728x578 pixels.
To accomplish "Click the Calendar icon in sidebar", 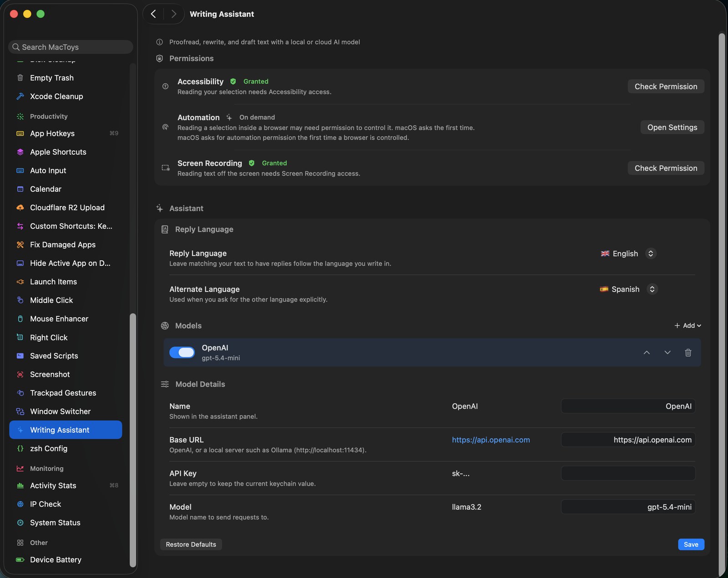I will [20, 189].
